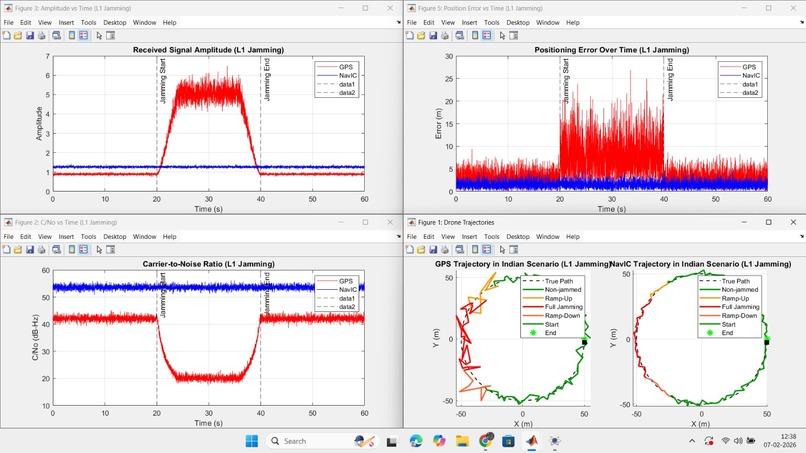Toggle Edit Plot arrow in Figure 5 toolbar

pyautogui.click(x=503, y=35)
